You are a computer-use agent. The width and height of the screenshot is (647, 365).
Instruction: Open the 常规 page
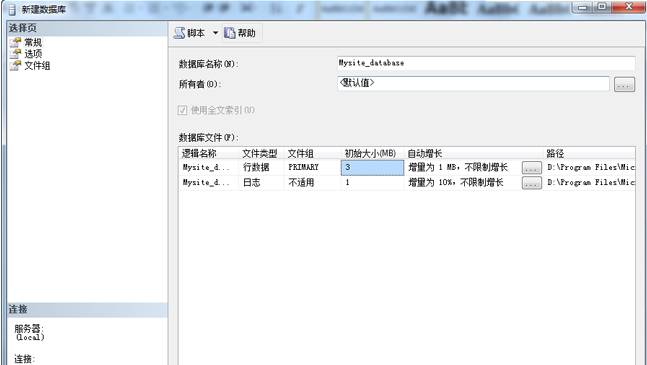click(33, 42)
